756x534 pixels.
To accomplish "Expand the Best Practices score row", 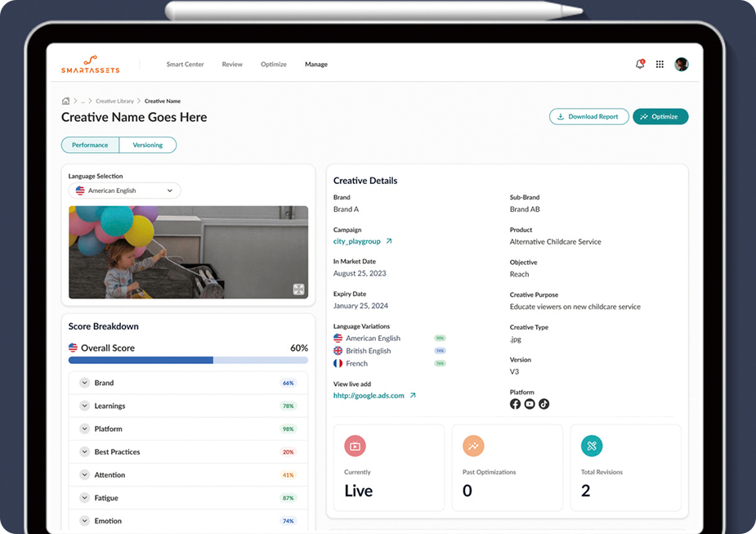I will pos(84,451).
